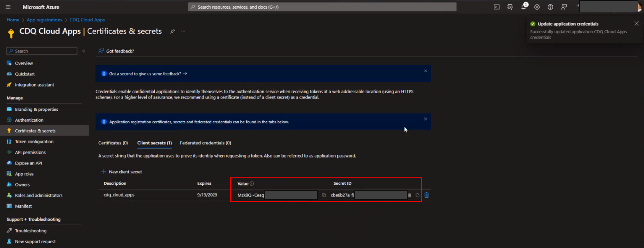Click the sidebar Search field

[x=42, y=51]
